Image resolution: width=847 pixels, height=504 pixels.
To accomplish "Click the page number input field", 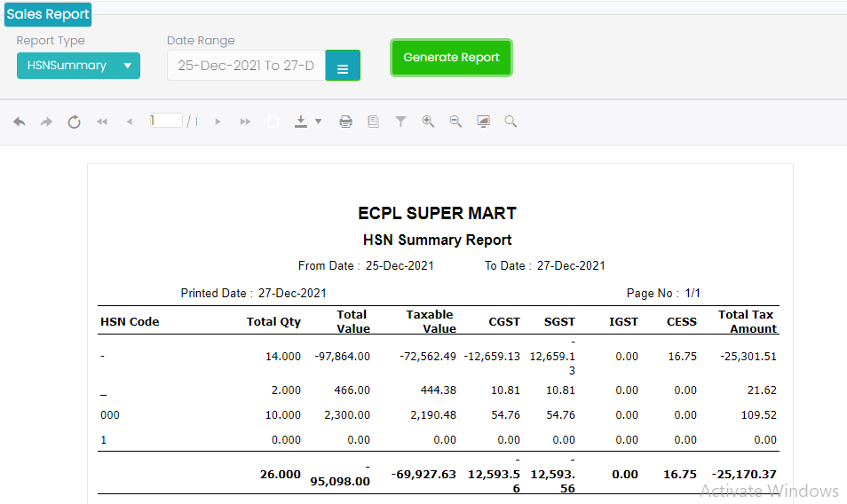I will pyautogui.click(x=166, y=121).
